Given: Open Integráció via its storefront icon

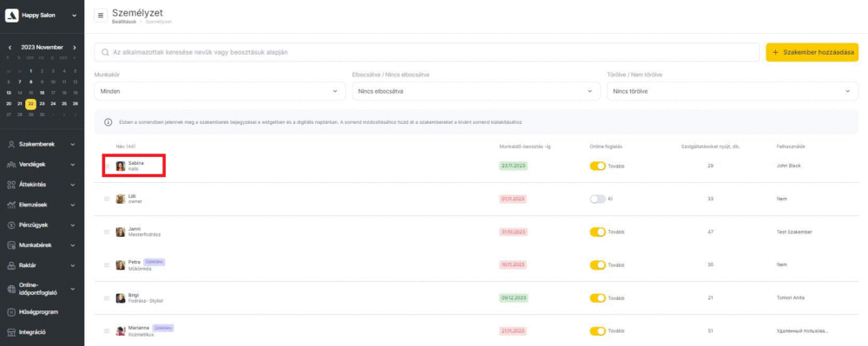Looking at the screenshot, I should tap(11, 332).
